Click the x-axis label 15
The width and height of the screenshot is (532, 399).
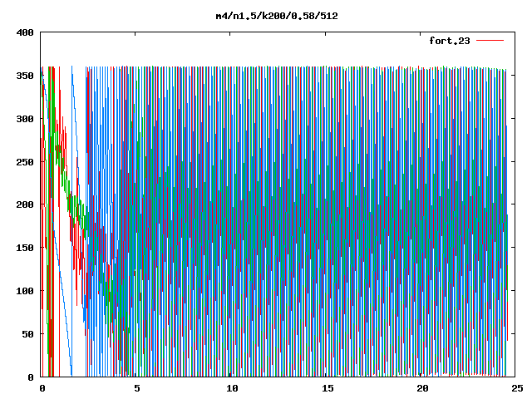[x=328, y=388]
